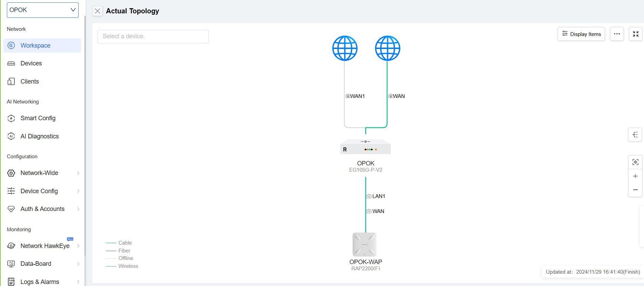The image size is (644, 286).
Task: Open AI Diagnostics page
Action: [39, 136]
